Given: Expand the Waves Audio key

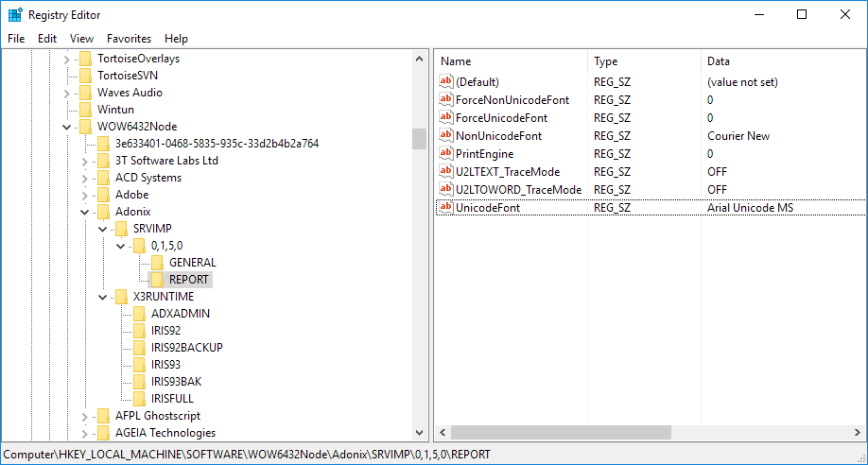Looking at the screenshot, I should tap(67, 94).
